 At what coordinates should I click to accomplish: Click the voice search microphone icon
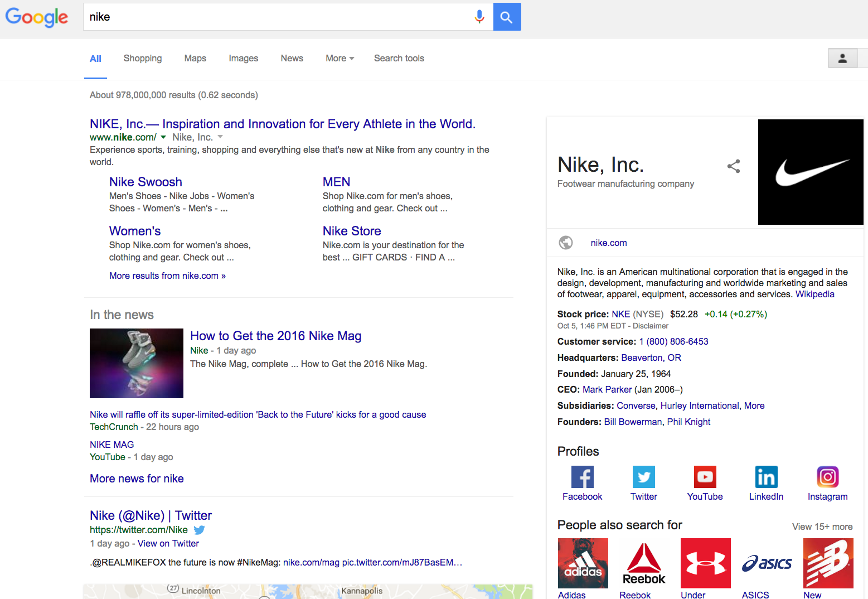pos(479,17)
